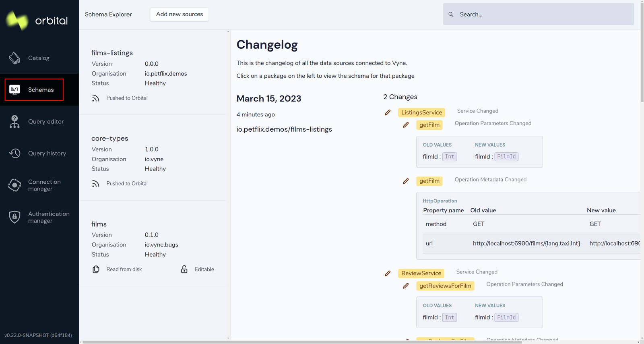Open the Catalog sidebar icon
644x344 pixels.
click(14, 58)
